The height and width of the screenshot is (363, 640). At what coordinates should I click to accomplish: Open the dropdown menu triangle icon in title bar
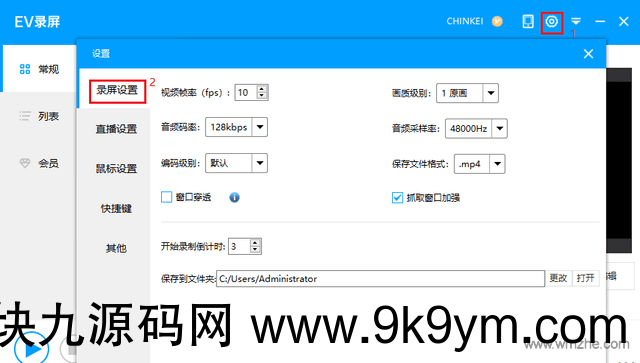[576, 21]
